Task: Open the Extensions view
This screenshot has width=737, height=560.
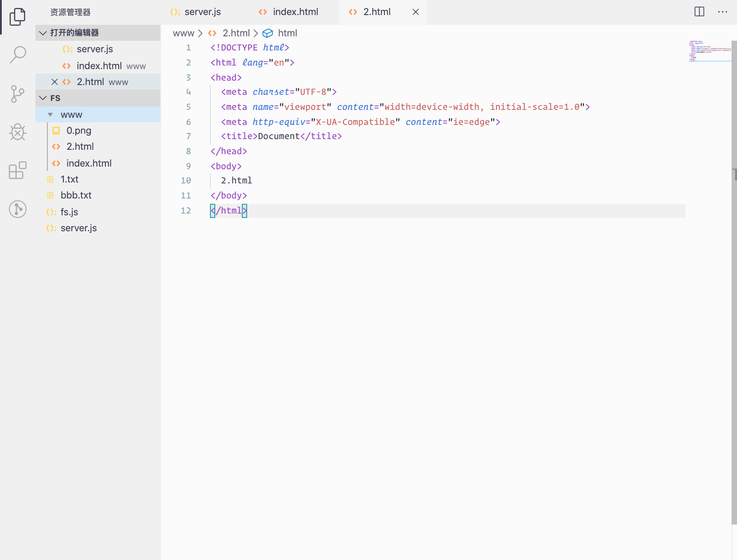Action: [x=18, y=171]
